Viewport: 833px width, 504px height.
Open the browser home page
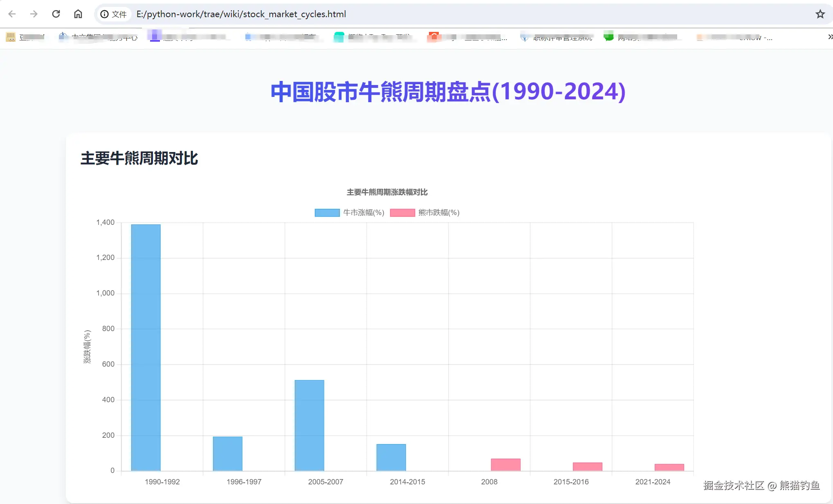[x=78, y=14]
